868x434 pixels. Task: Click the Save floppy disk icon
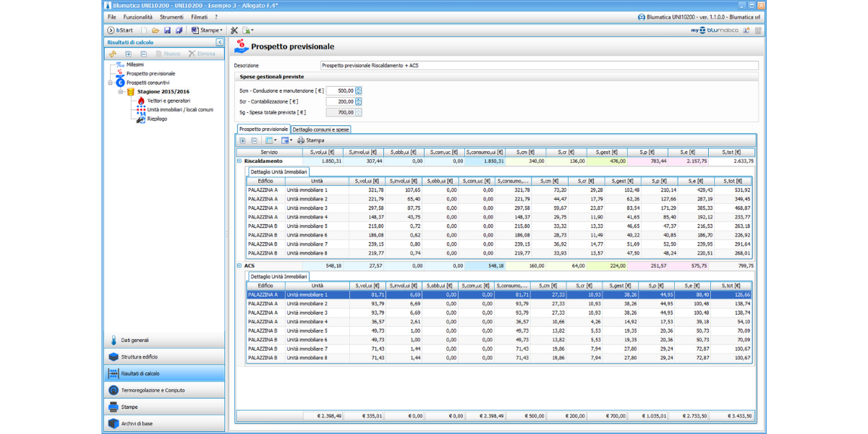[x=167, y=30]
